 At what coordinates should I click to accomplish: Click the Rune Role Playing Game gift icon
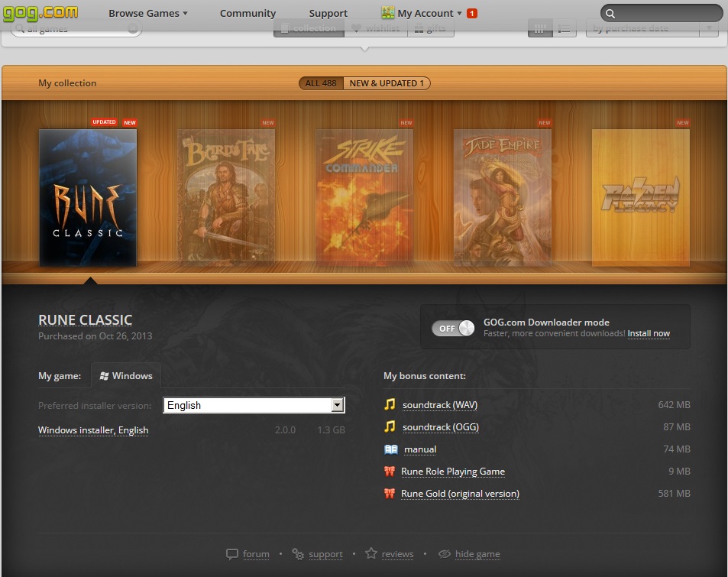click(x=389, y=471)
